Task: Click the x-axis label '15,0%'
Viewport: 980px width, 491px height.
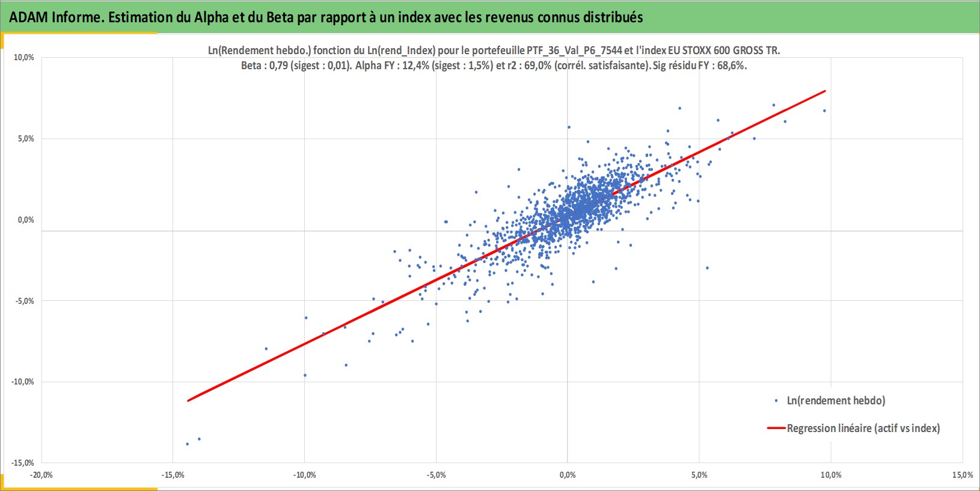Action: (963, 475)
